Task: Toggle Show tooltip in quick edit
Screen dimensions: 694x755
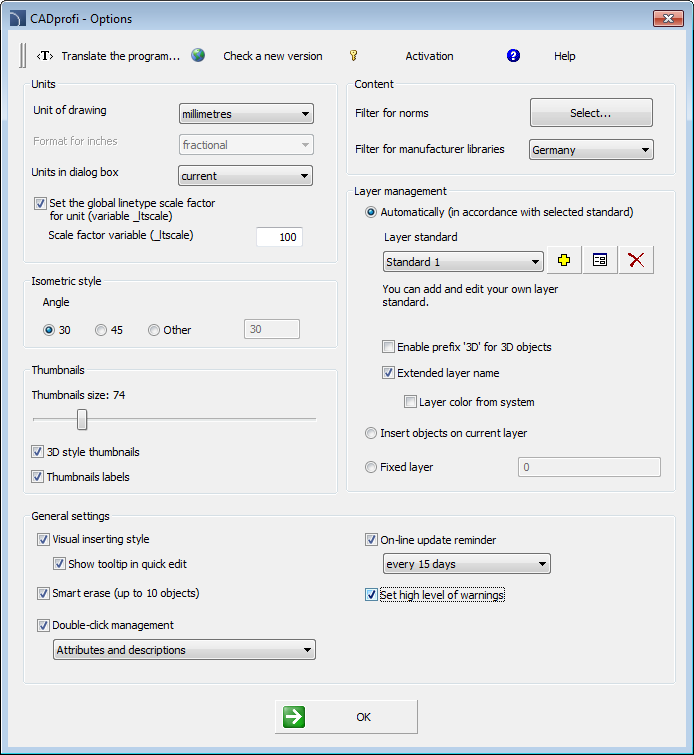Action: [x=59, y=564]
